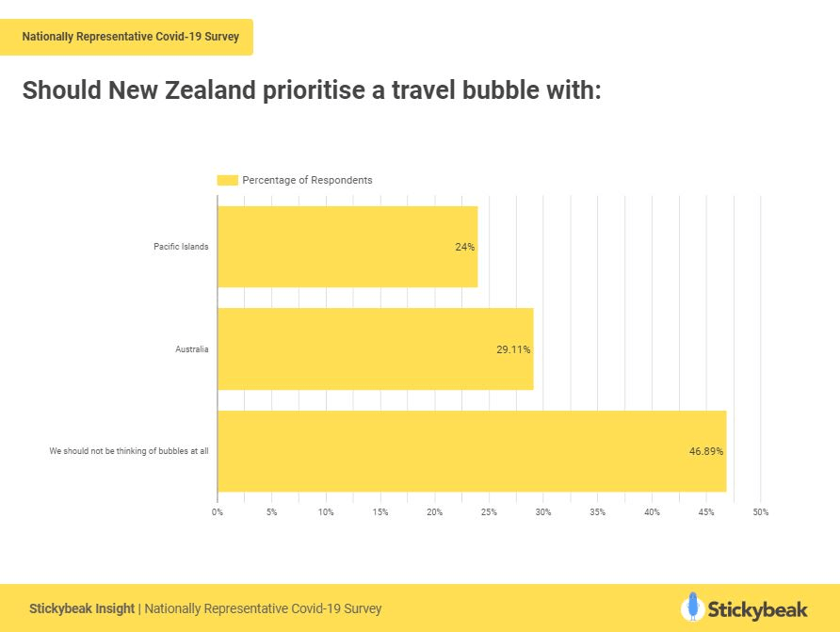Click the no-bubbles-at-all bar
840x632 pixels.
(x=471, y=450)
